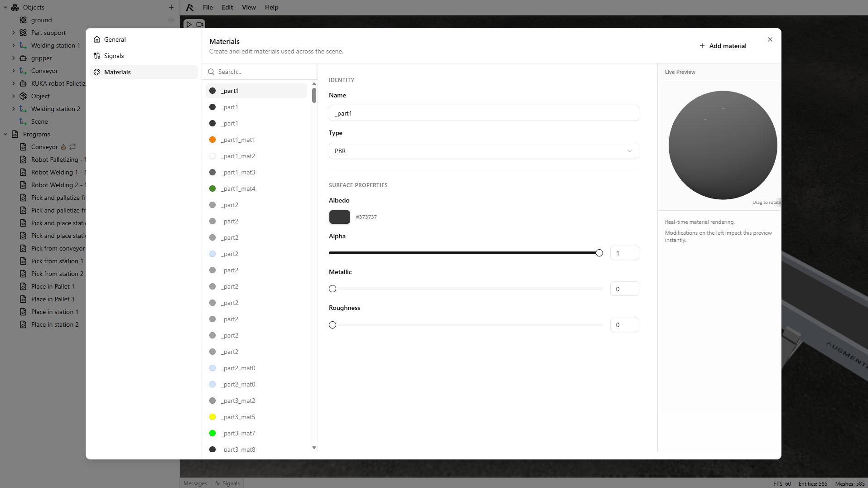Screen dimensions: 868x488
Task: Click the Add material button
Action: [723, 46]
